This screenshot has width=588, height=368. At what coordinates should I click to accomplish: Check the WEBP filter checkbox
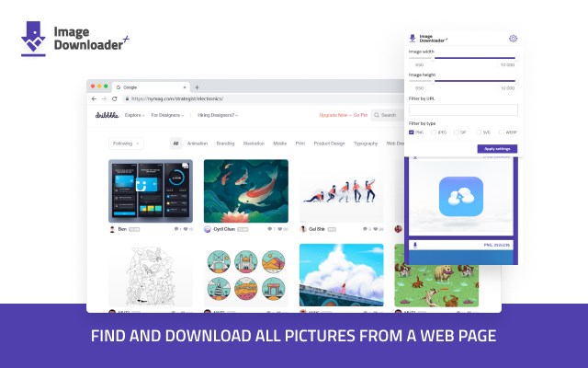click(502, 132)
